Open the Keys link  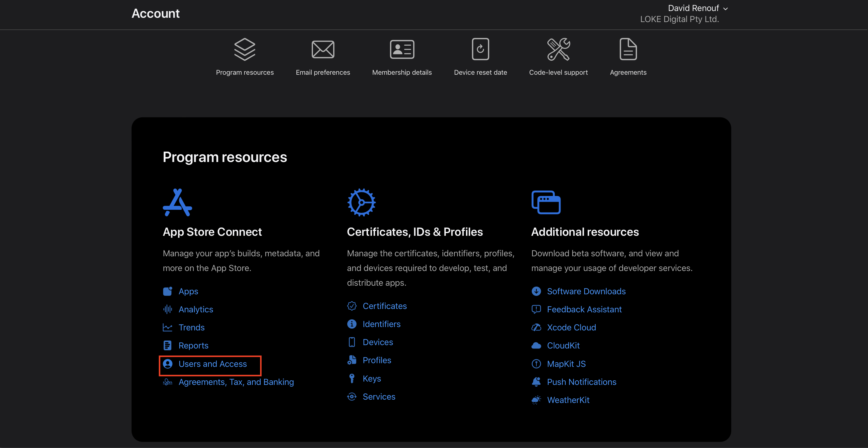pyautogui.click(x=372, y=378)
